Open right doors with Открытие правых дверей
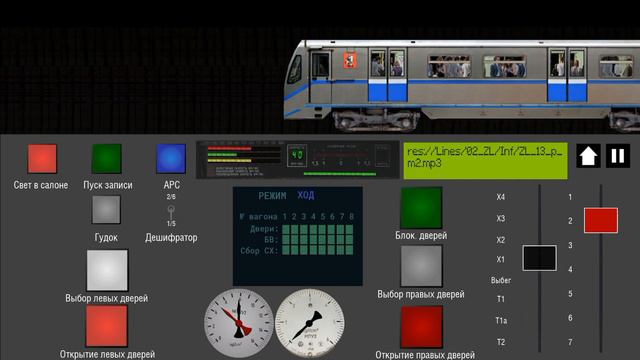The width and height of the screenshot is (640, 360). click(x=422, y=327)
